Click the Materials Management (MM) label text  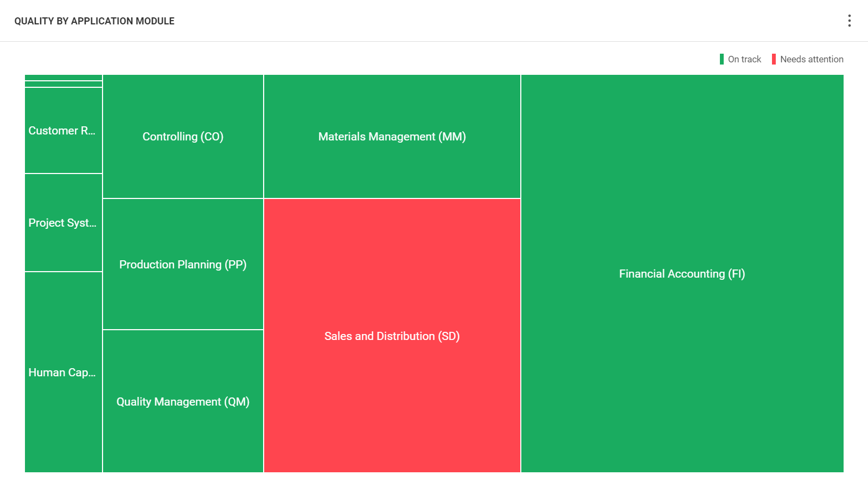coord(392,137)
